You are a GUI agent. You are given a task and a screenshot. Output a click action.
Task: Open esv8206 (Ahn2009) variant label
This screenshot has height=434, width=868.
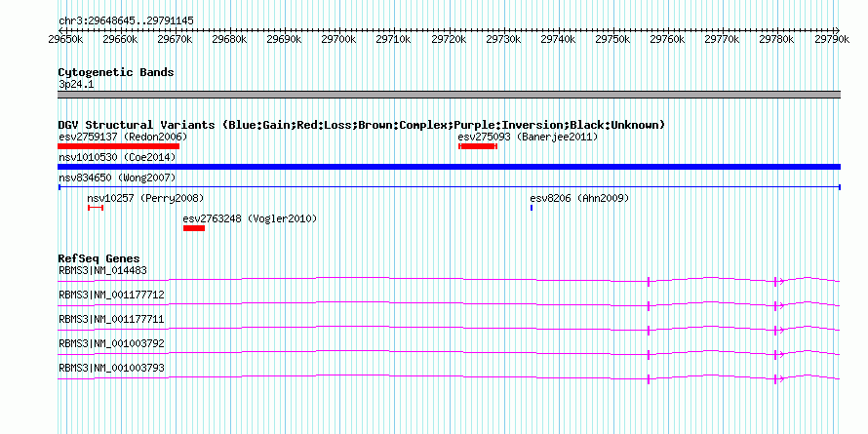tap(579, 198)
